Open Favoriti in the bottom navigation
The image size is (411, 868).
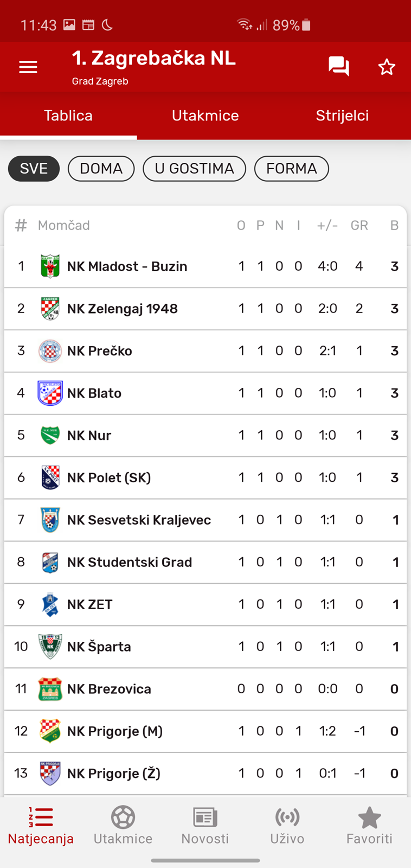[369, 826]
